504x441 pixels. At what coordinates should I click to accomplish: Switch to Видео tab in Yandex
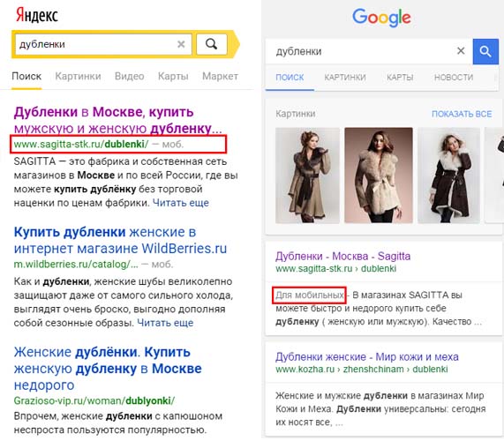point(129,76)
